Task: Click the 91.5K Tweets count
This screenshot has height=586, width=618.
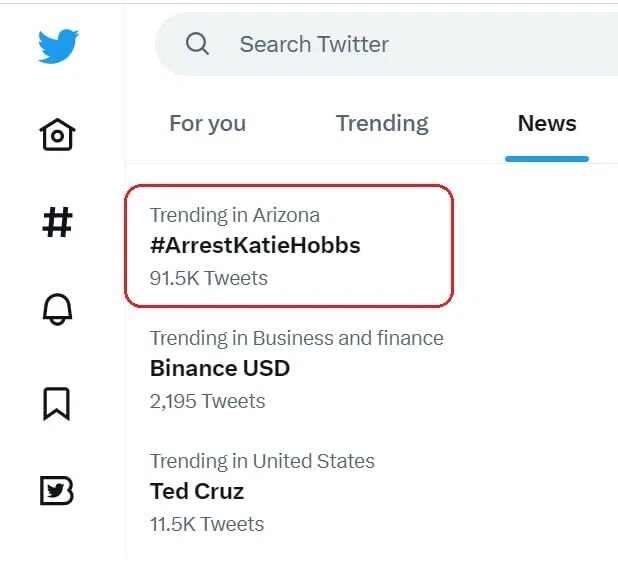Action: click(208, 278)
